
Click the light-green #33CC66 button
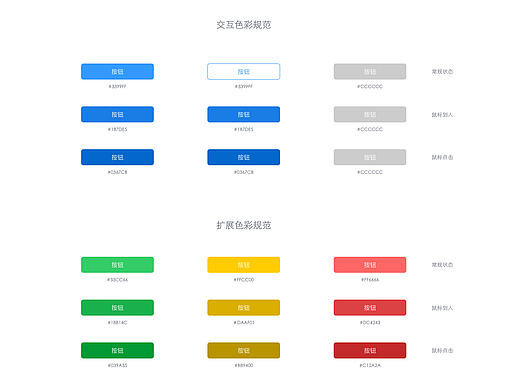click(x=117, y=265)
